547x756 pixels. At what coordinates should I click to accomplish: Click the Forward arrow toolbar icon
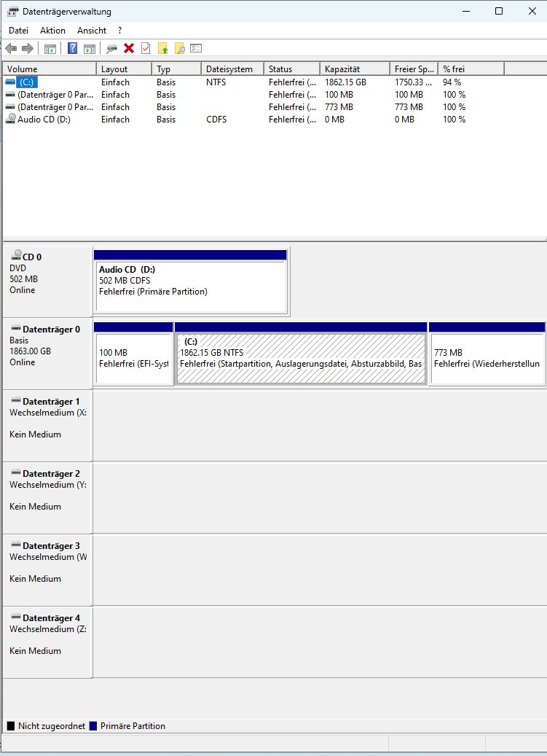[28, 48]
